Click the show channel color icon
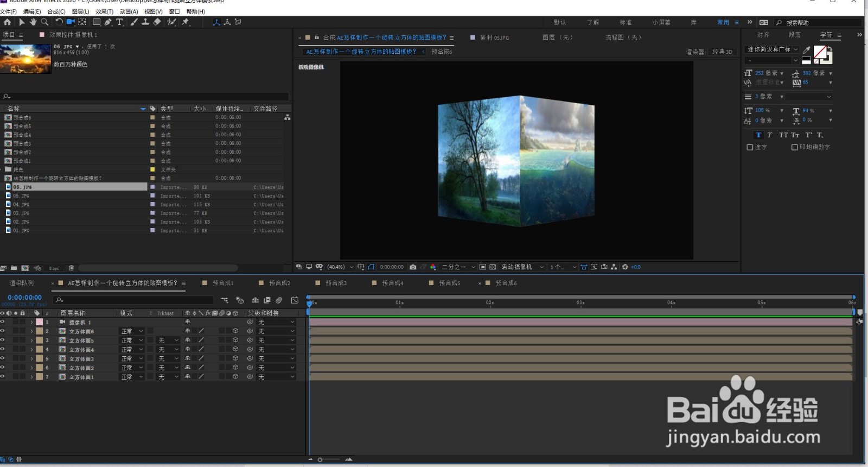The height and width of the screenshot is (467, 868). [x=433, y=267]
